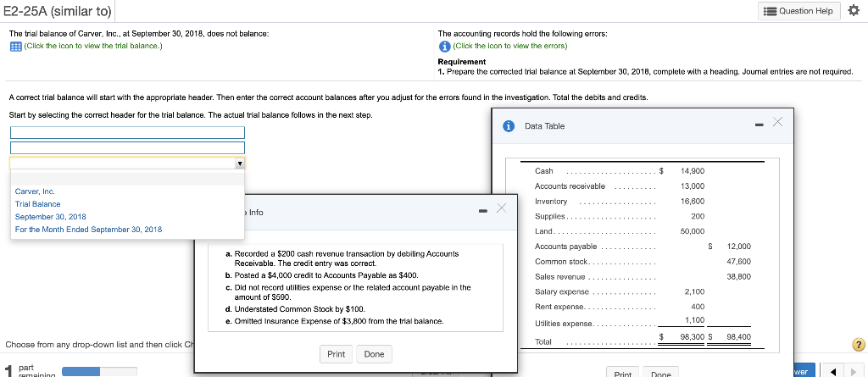
Task: Close the Data Table window
Action: [776, 123]
